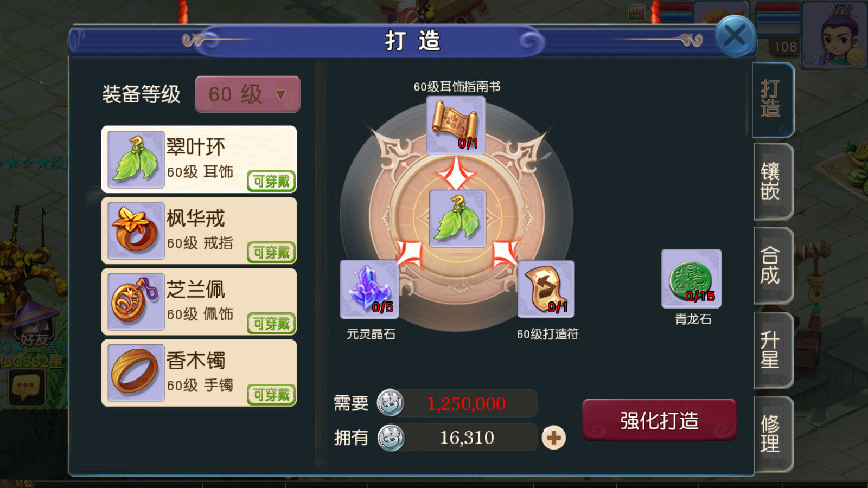Open the 装备等级 60级 dropdown

[x=247, y=94]
